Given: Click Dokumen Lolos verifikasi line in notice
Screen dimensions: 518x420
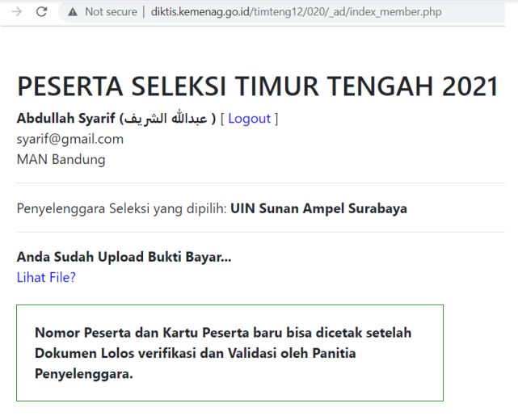Looking at the screenshot, I should click(196, 353).
